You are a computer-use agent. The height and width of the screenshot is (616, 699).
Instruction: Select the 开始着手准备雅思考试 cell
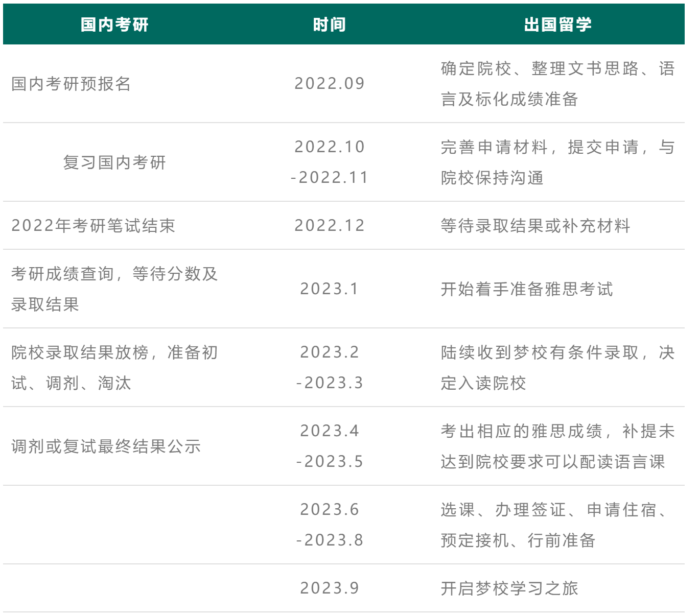(x=527, y=289)
